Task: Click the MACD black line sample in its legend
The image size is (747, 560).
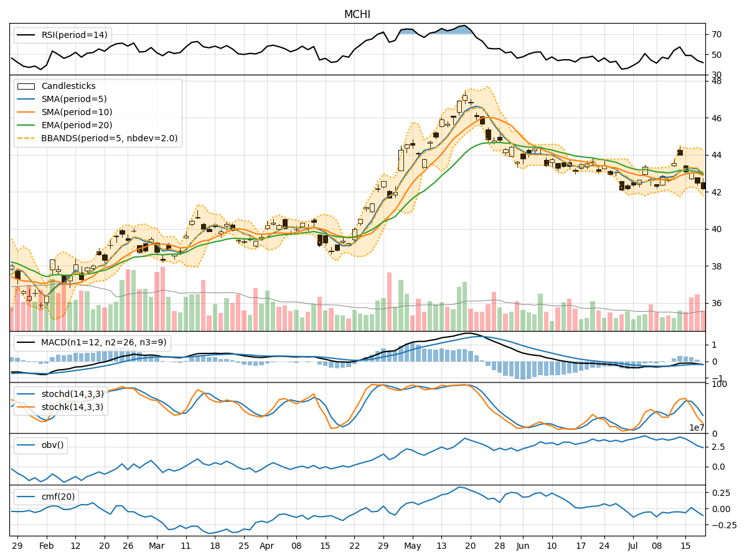Action: [x=26, y=341]
